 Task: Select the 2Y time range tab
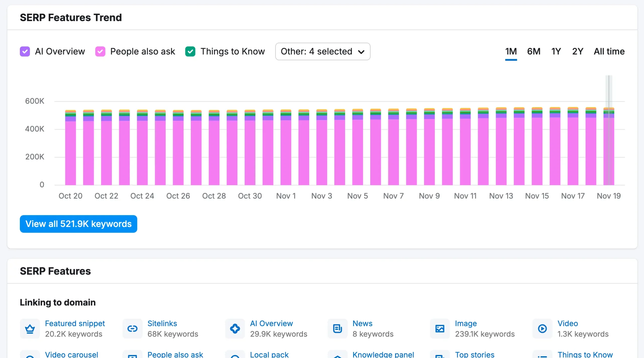pyautogui.click(x=578, y=52)
